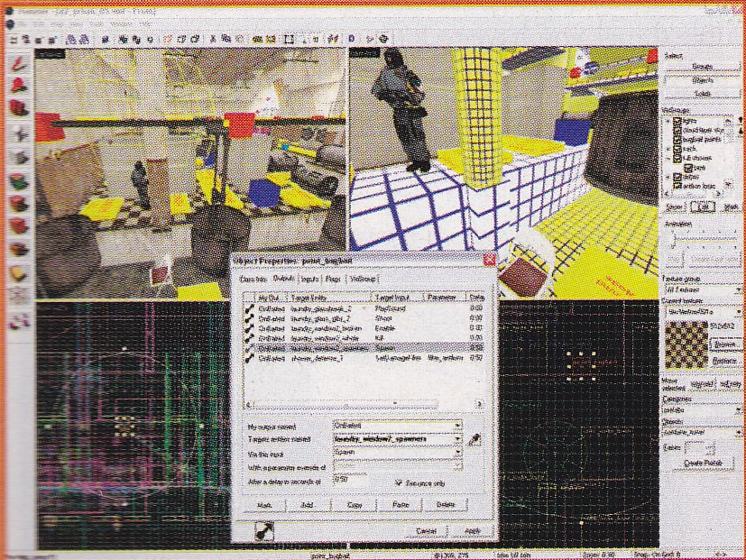The image size is (746, 560).
Task: Select the highlighted Spawn output row
Action: click(365, 348)
